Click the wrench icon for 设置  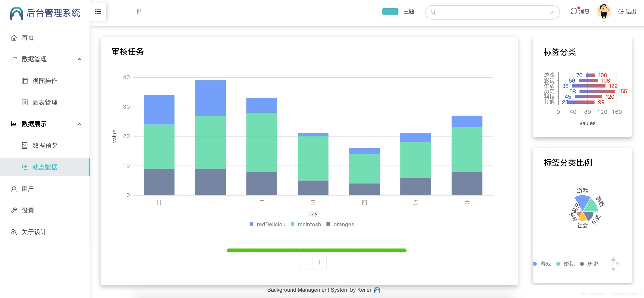pos(14,210)
